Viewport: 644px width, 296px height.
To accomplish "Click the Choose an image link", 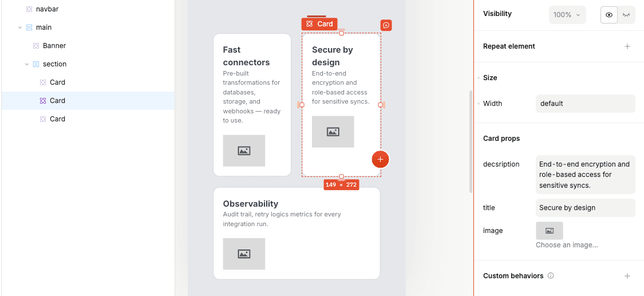I will (x=567, y=245).
